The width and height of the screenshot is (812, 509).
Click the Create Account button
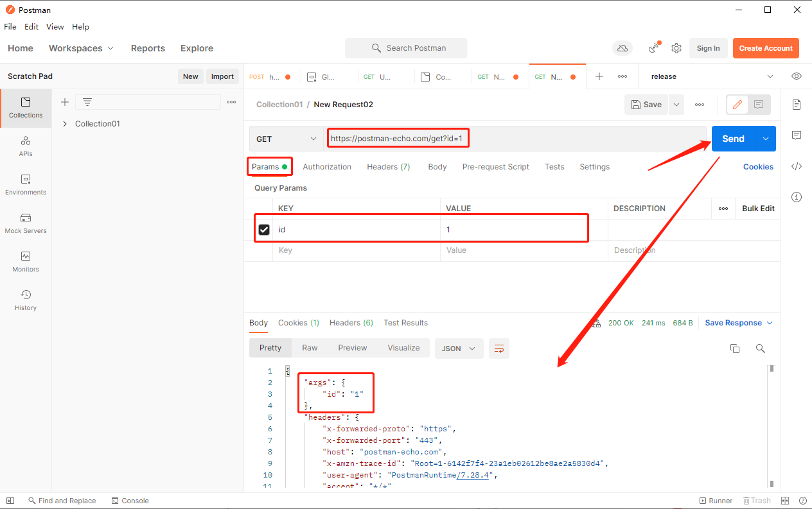coord(766,48)
